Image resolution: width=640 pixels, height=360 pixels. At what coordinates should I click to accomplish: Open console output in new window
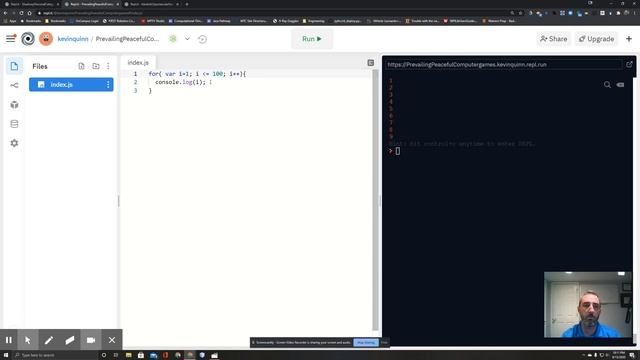[x=629, y=64]
